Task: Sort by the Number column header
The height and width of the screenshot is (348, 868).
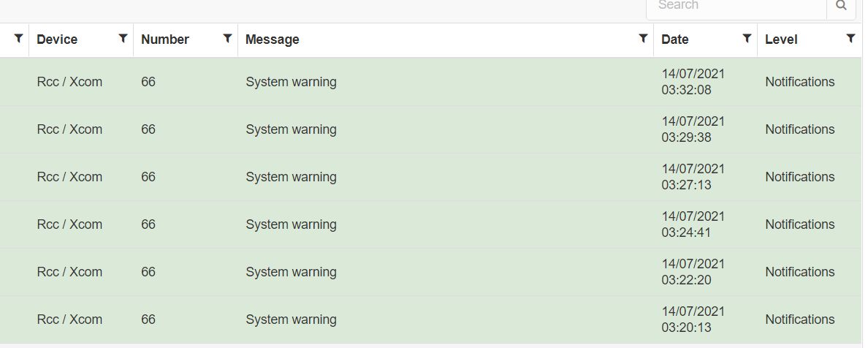Action: pos(165,39)
